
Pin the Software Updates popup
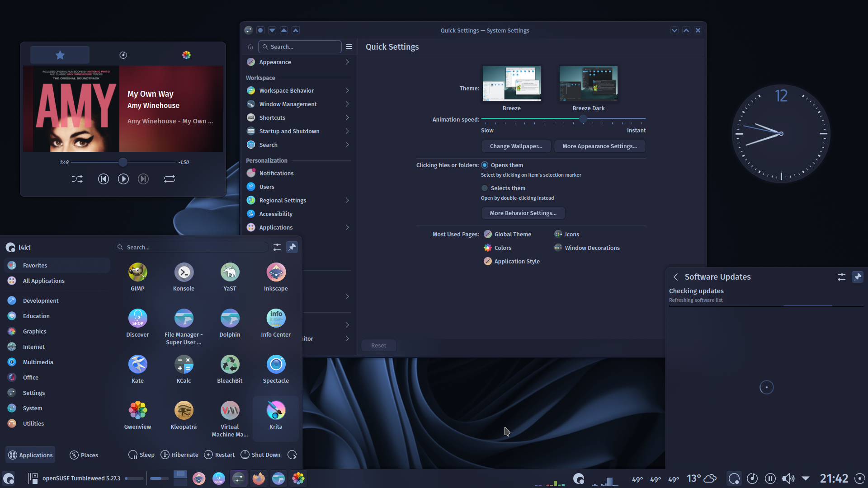[858, 277]
